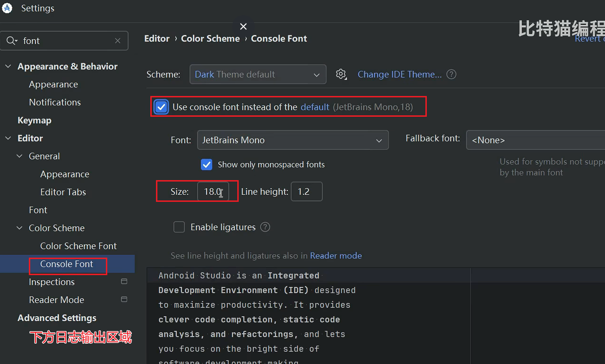This screenshot has width=605, height=364.
Task: Clear the font search text
Action: (x=118, y=41)
